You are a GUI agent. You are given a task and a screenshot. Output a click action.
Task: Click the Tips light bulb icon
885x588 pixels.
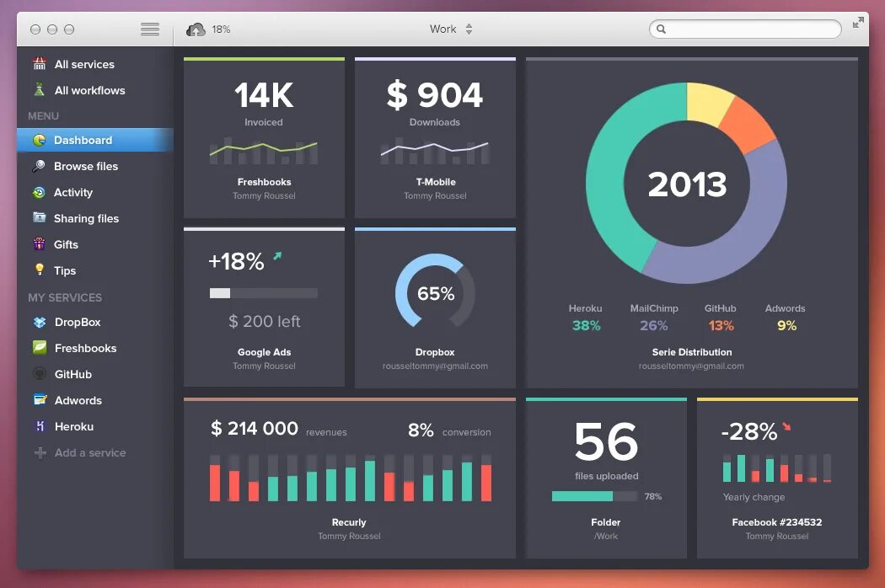coord(39,270)
